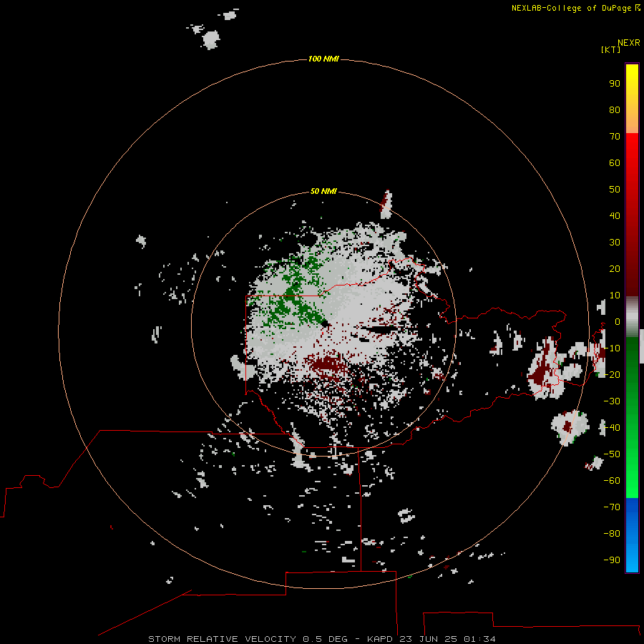
Task: Click the 50 NMI range ring label
Action: (323, 191)
